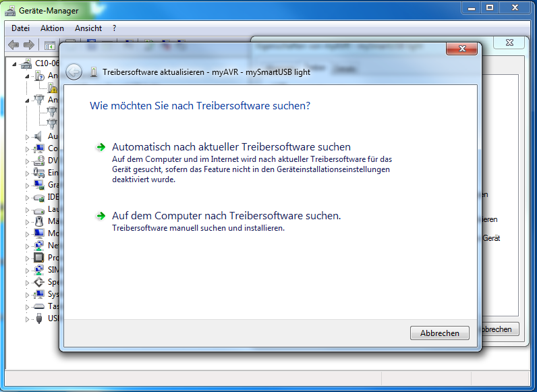
Task: Click the toolbar Back arrow in Geräte-Manager
Action: [13, 45]
